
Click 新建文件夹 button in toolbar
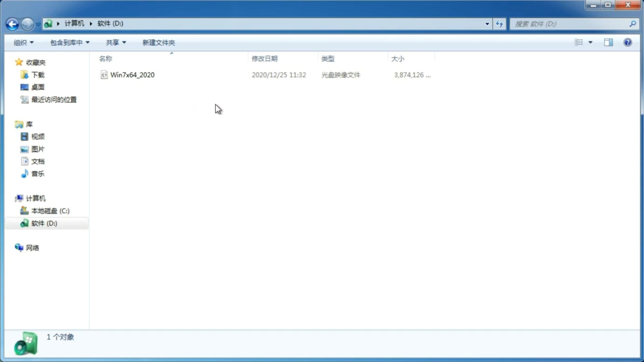(x=158, y=42)
